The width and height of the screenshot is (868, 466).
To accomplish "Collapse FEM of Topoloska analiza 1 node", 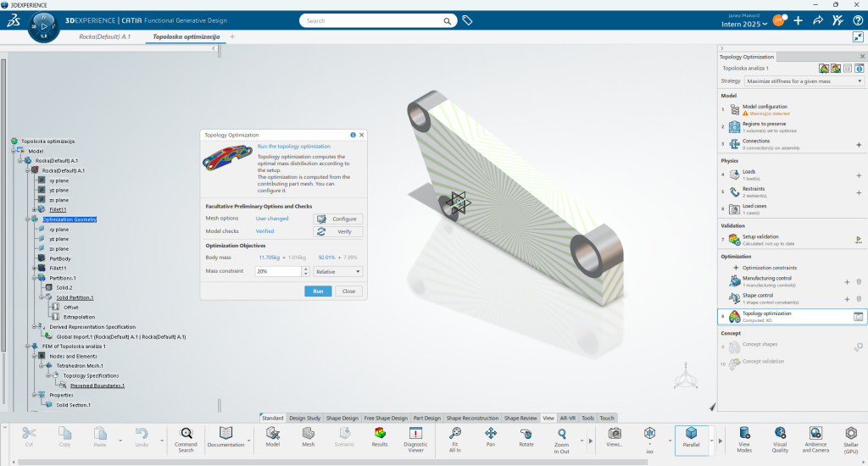I will (x=28, y=346).
